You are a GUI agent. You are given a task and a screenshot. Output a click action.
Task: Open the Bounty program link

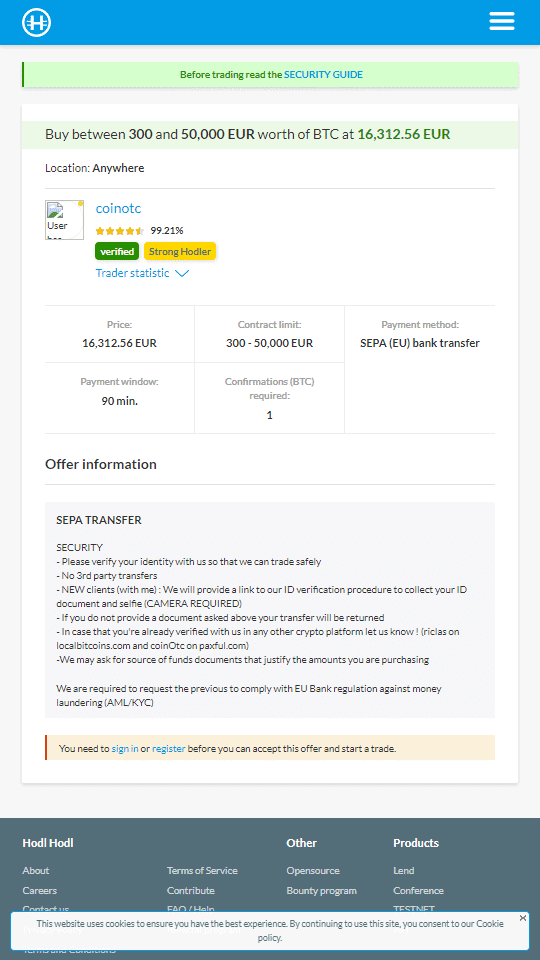click(x=321, y=891)
